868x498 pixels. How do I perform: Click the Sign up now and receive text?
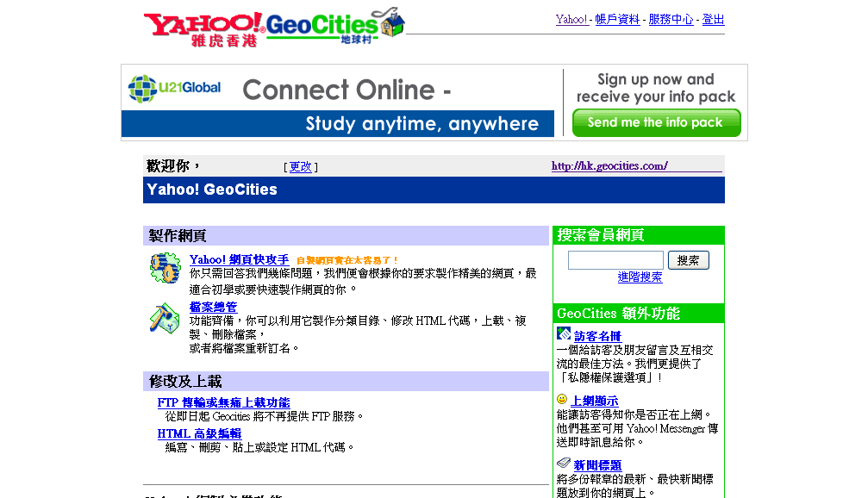tap(656, 88)
